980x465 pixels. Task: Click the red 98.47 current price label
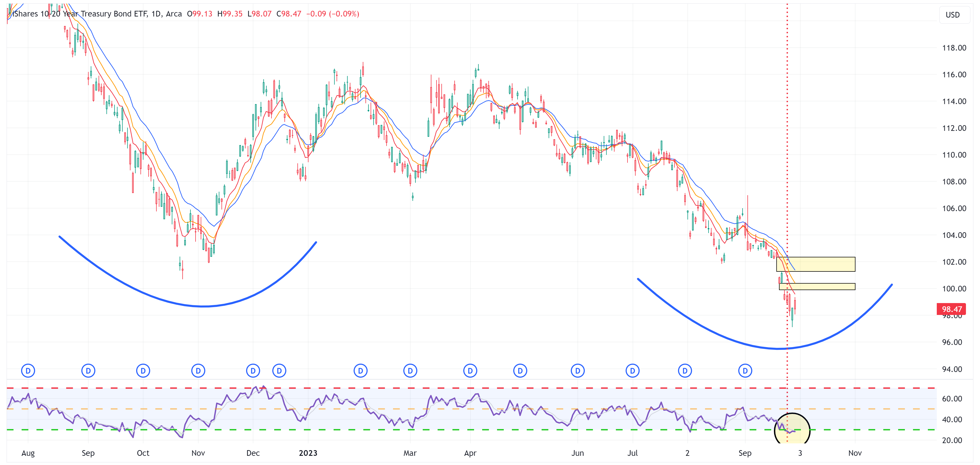click(952, 309)
